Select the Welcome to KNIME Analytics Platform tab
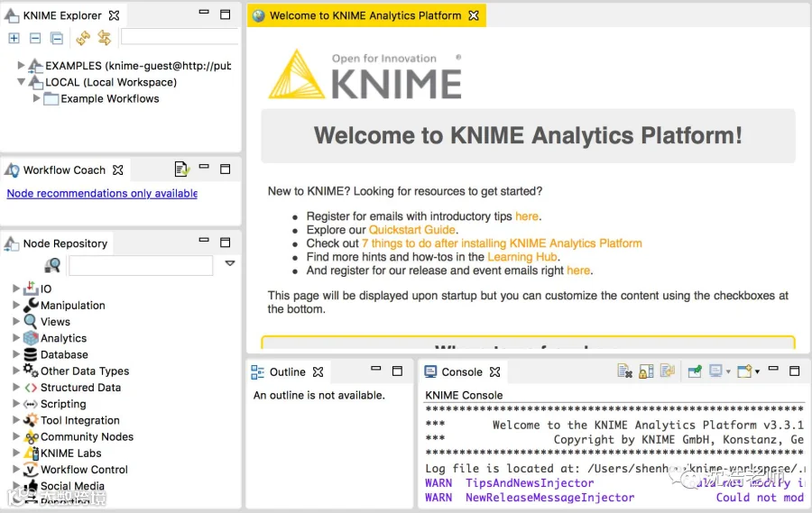Image resolution: width=812 pixels, height=513 pixels. click(x=365, y=15)
